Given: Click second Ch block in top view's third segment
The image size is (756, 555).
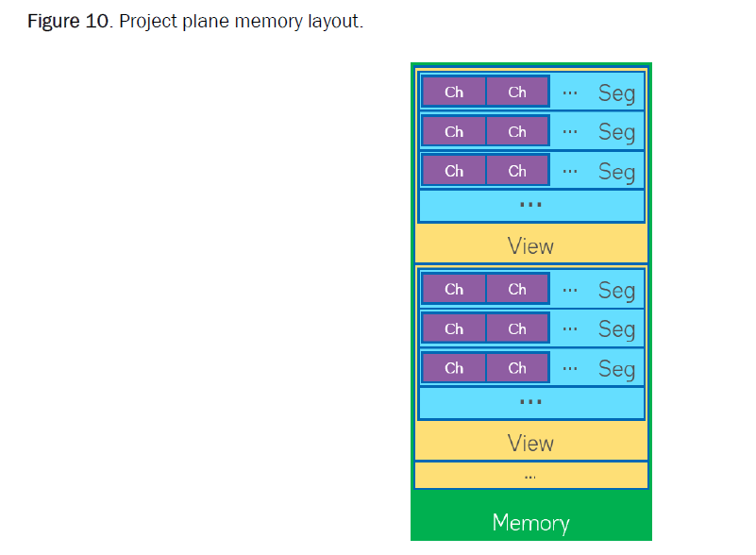Looking at the screenshot, I should tap(517, 172).
